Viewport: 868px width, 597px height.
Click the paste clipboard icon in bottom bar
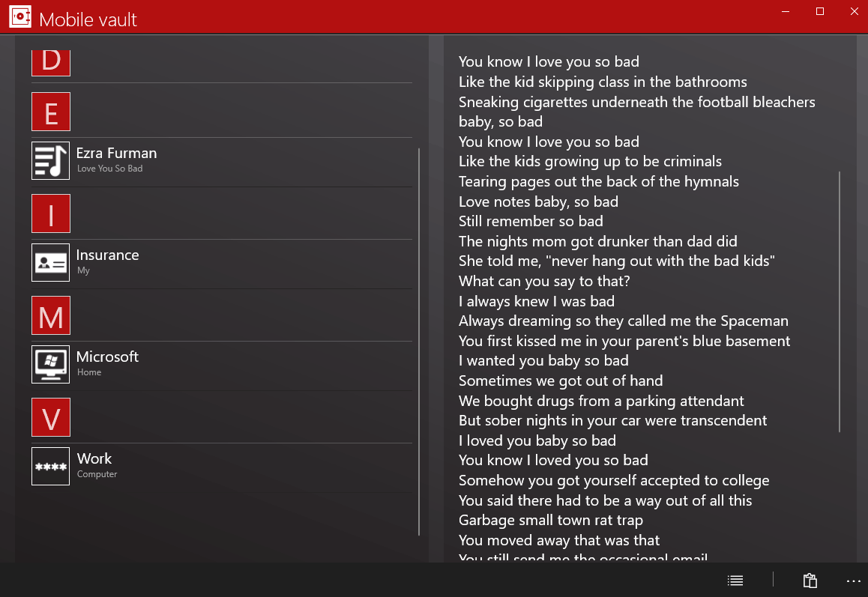[810, 581]
